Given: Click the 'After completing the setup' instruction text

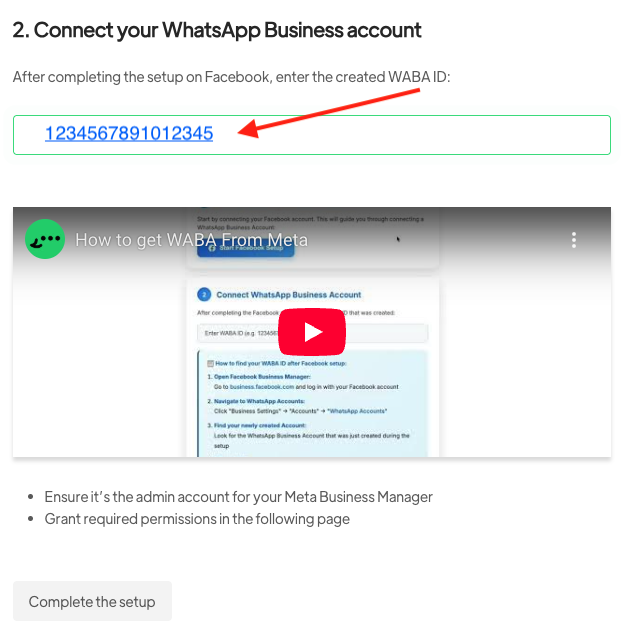Looking at the screenshot, I should click(x=231, y=77).
